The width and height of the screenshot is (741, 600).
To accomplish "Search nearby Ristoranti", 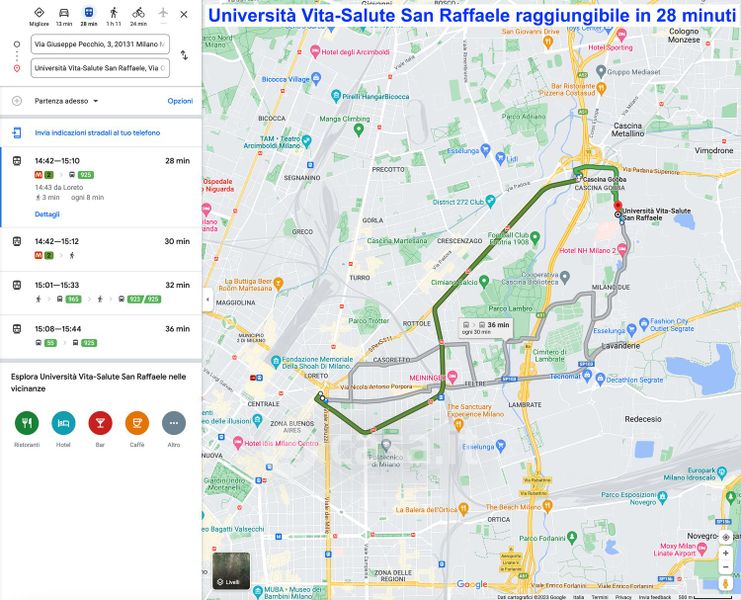I will 27,423.
